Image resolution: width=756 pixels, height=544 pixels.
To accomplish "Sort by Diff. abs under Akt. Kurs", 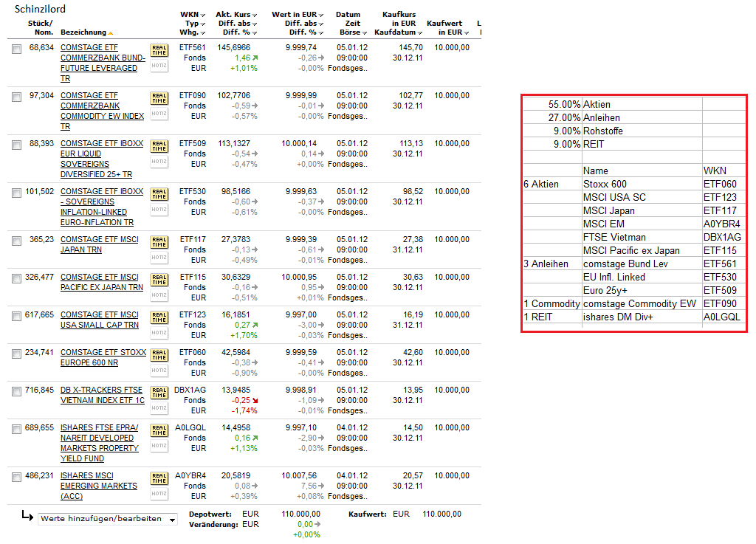I will coord(255,24).
